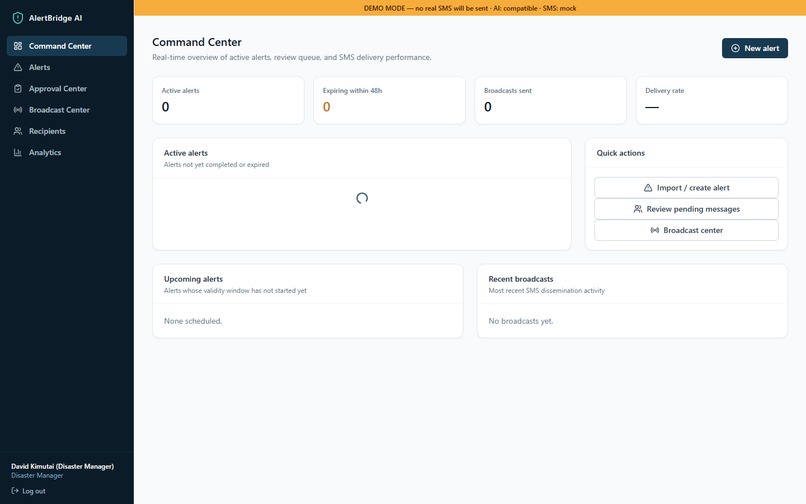Click David Kimutai (Disaster Manager) user name
This screenshot has height=504, width=806.
coord(62,466)
